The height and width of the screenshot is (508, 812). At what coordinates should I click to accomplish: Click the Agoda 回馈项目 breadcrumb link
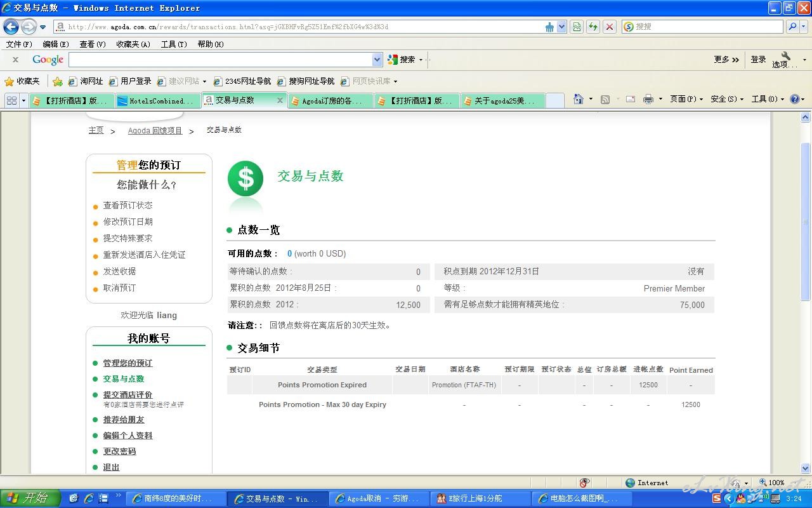155,131
